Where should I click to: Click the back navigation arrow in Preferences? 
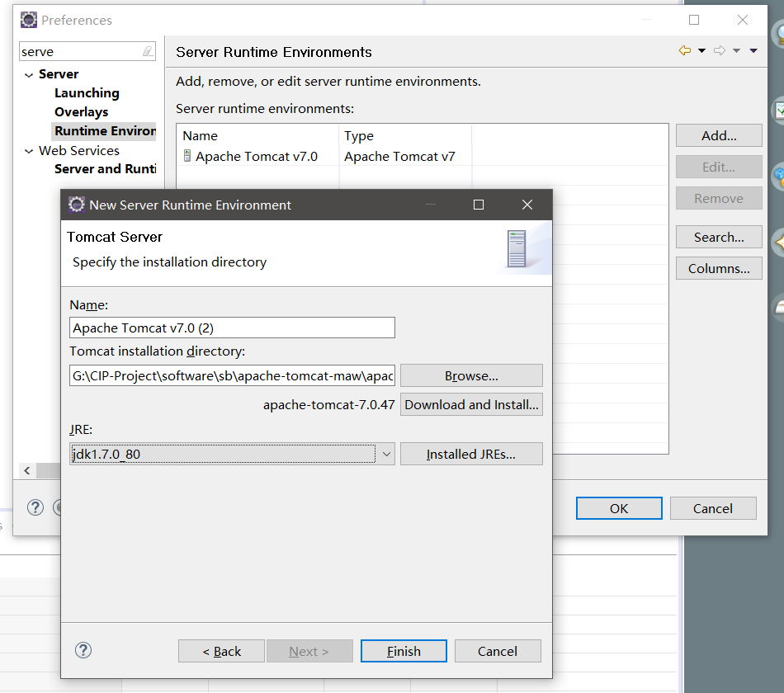[x=685, y=50]
